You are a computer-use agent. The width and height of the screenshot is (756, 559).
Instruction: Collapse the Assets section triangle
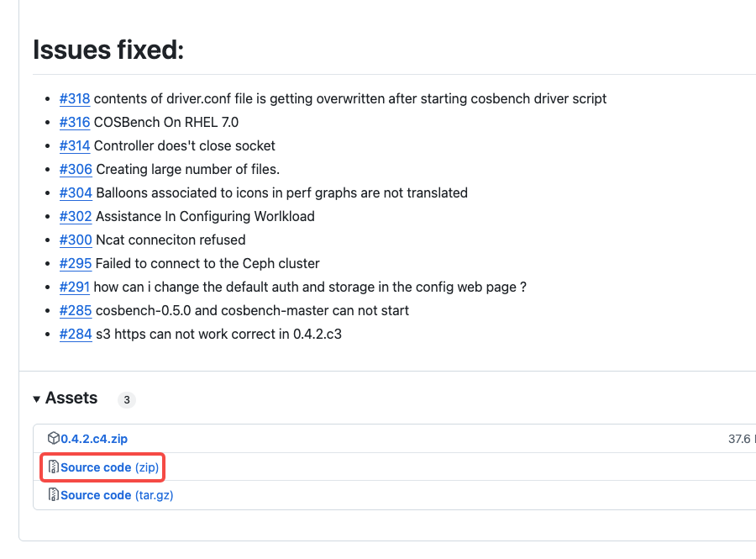(x=37, y=399)
